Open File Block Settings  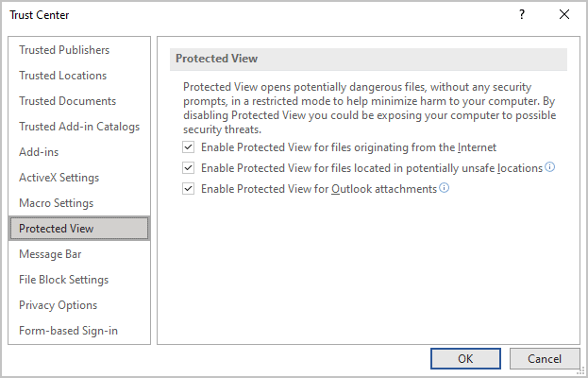[63, 280]
